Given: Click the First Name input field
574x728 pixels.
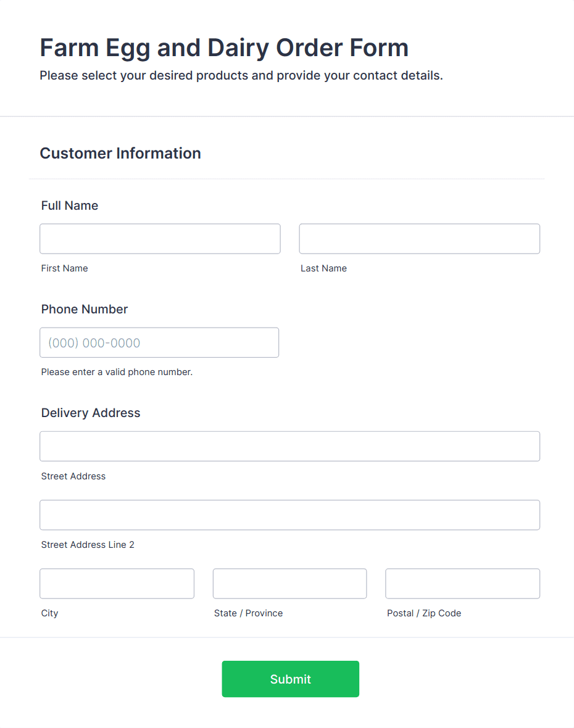Looking at the screenshot, I should tap(160, 239).
